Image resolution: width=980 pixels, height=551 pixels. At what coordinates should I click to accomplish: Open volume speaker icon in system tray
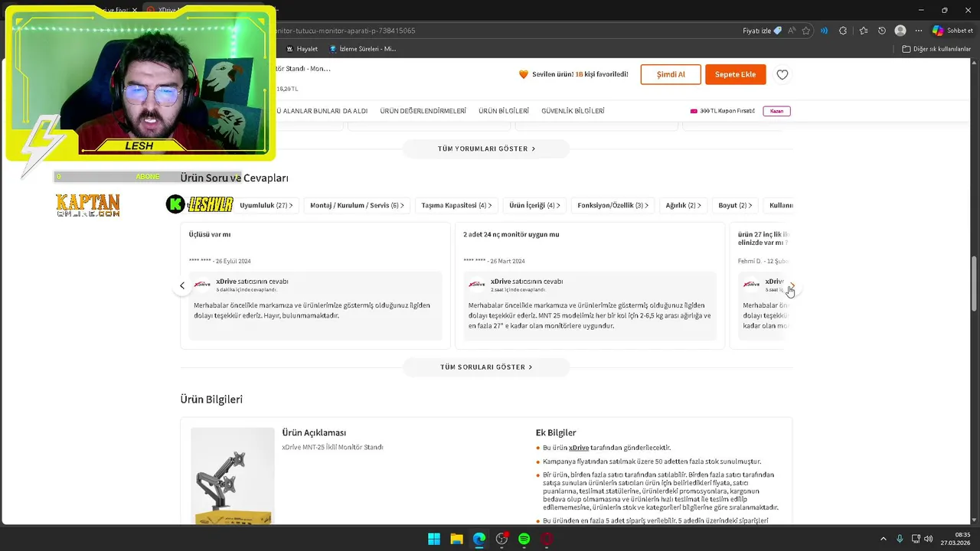pos(928,539)
